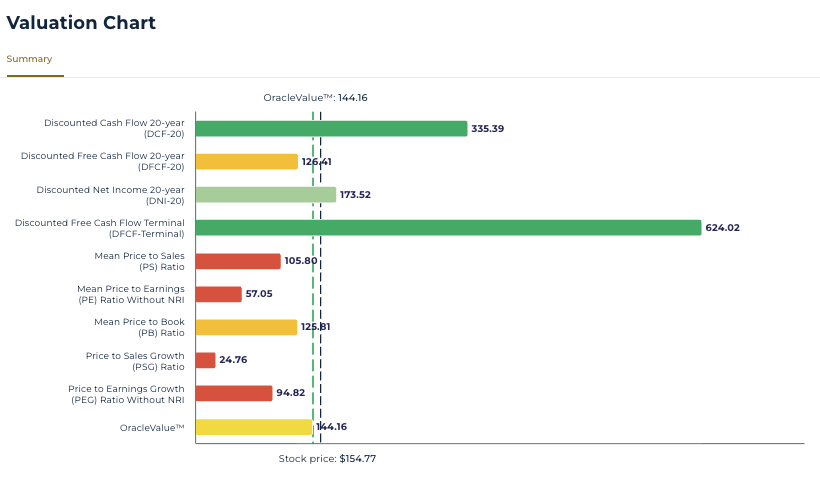The image size is (820, 477).
Task: Click the 'Mean Price to Earnings' axis label
Action: (x=131, y=294)
